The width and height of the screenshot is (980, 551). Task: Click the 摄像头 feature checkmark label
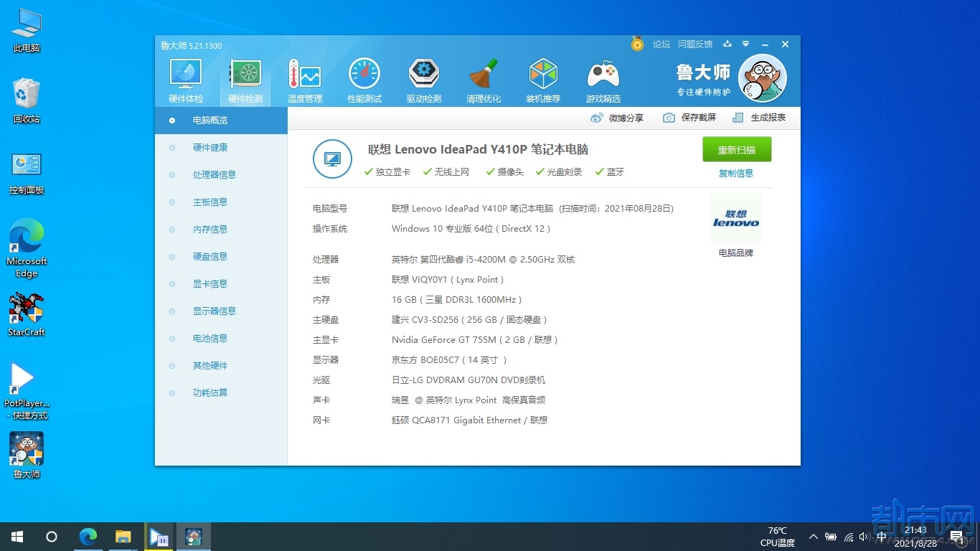[505, 172]
